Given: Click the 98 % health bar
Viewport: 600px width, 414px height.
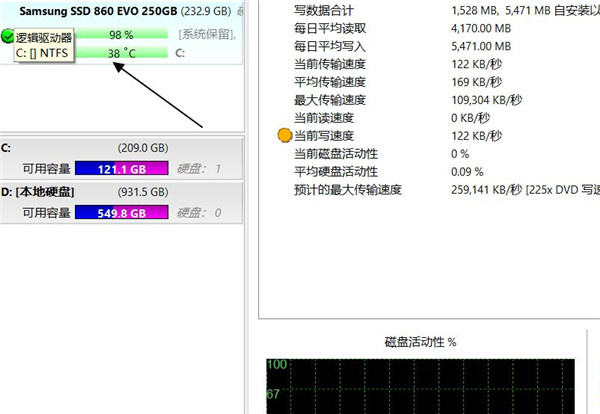Looking at the screenshot, I should pos(121,34).
